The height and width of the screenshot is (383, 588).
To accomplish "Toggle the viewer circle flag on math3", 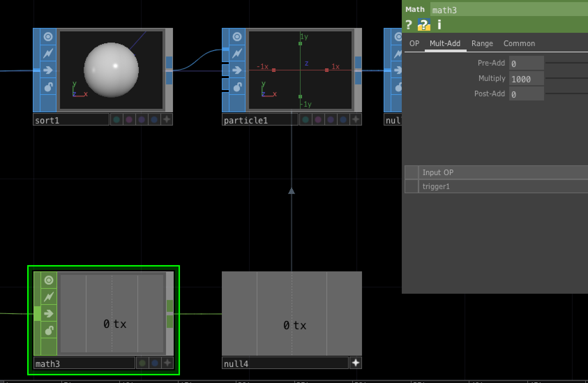I will [x=49, y=280].
